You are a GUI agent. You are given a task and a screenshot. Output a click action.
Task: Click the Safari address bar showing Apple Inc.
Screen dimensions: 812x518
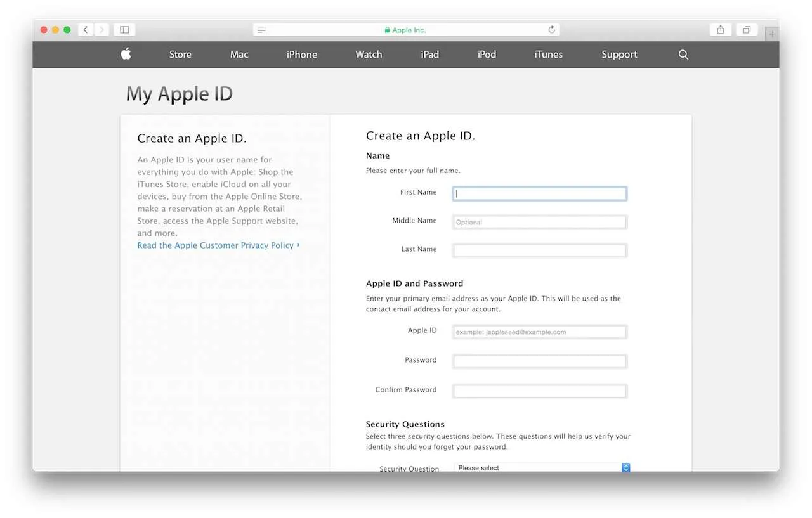tap(406, 30)
